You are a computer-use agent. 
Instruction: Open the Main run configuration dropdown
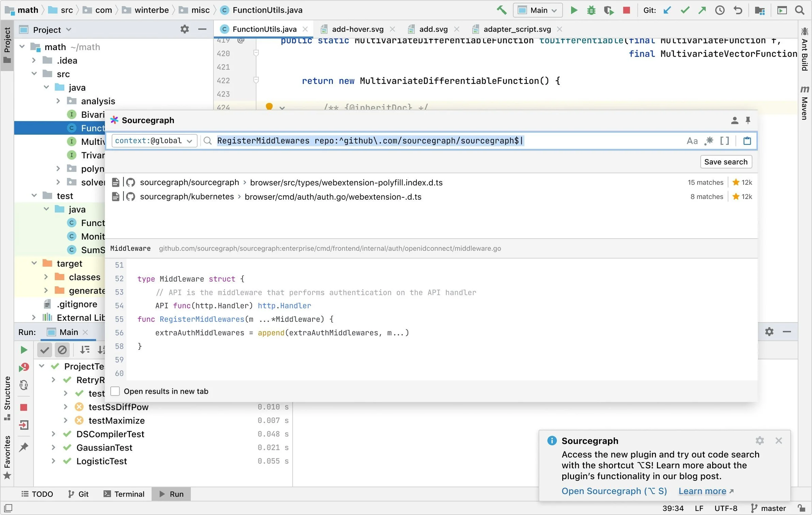tap(538, 10)
